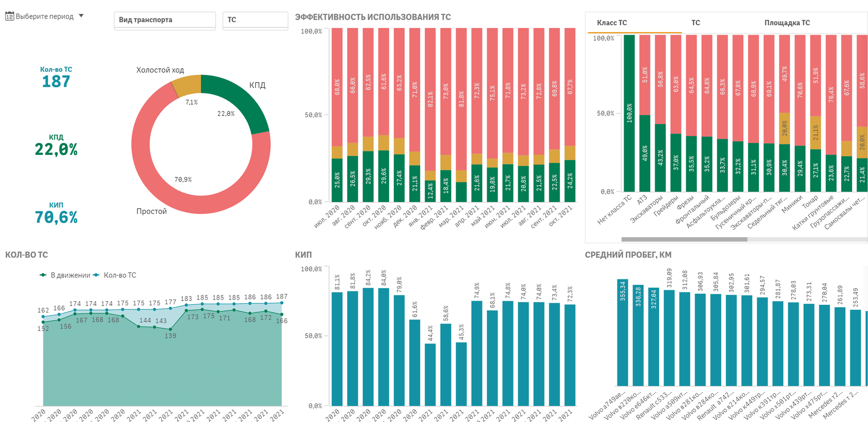Image resolution: width=868 pixels, height=422 pixels.
Task: Click the 139 data point in the line chart
Action: tap(171, 329)
